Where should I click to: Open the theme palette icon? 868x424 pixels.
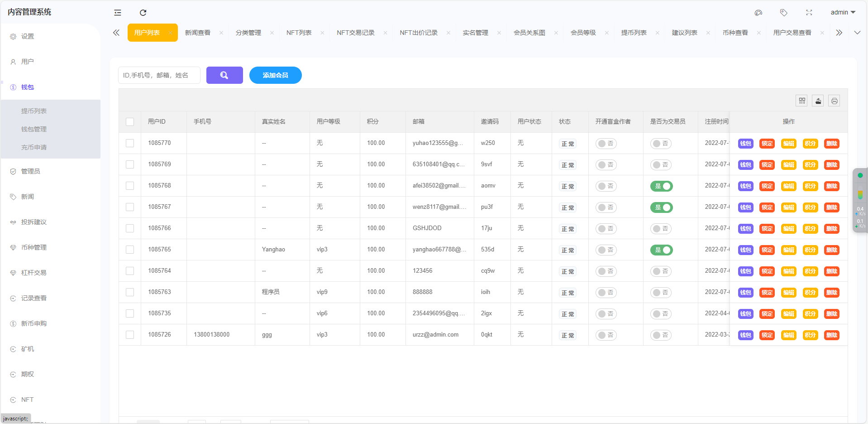coord(758,13)
